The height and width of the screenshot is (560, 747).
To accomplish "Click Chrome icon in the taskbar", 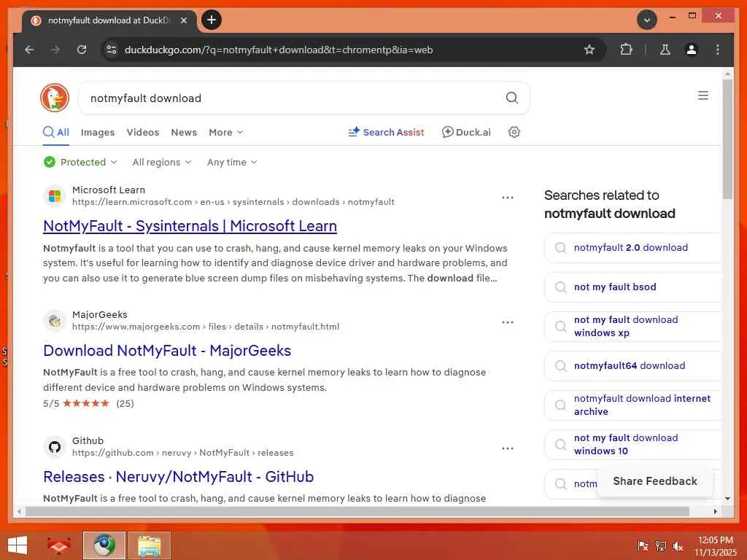I will coord(104,545).
